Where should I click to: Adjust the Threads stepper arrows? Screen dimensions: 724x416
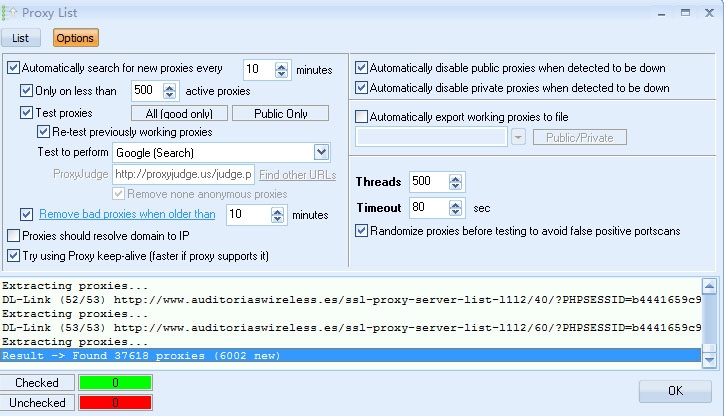pos(455,182)
